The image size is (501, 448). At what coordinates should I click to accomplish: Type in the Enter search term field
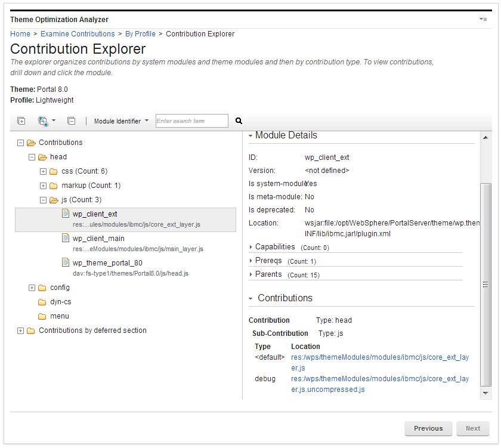tap(191, 121)
